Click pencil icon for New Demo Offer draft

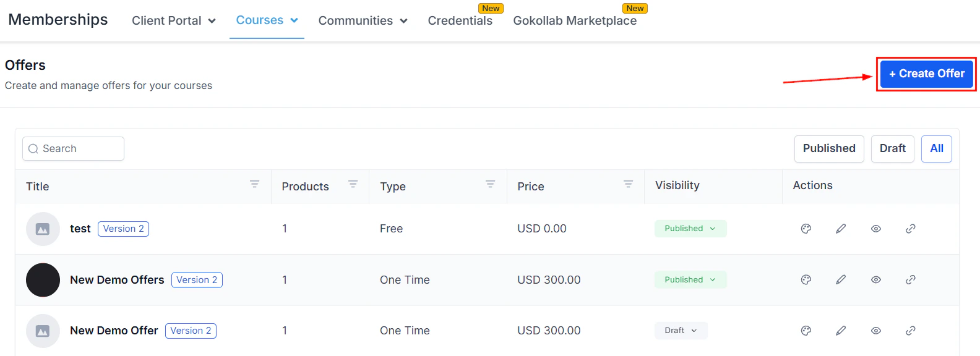pyautogui.click(x=841, y=331)
